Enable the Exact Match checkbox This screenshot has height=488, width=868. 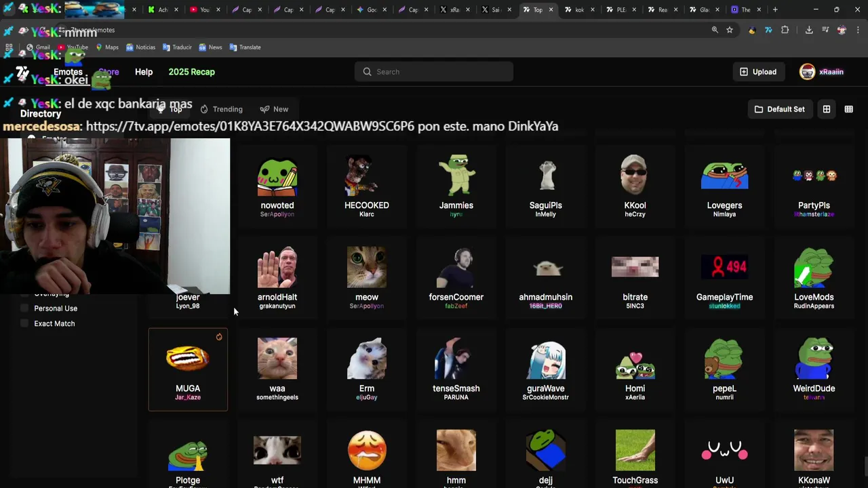click(x=25, y=323)
